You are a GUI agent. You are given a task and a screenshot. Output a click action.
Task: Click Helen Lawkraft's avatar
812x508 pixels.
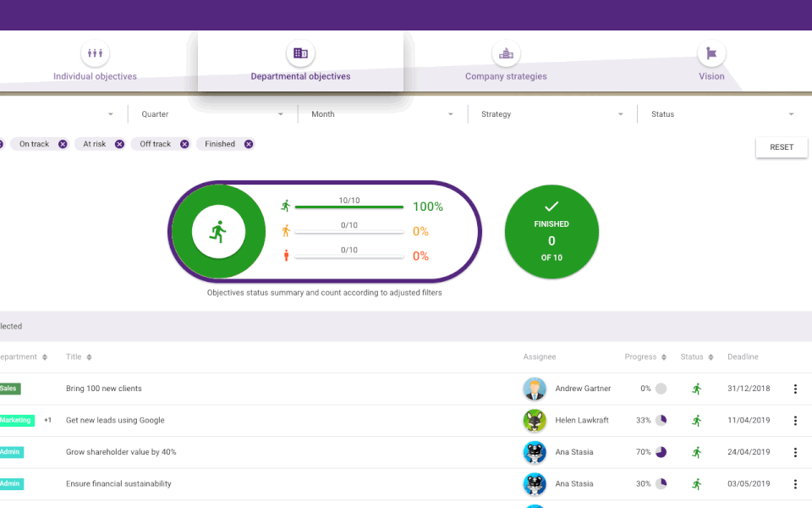coord(535,421)
